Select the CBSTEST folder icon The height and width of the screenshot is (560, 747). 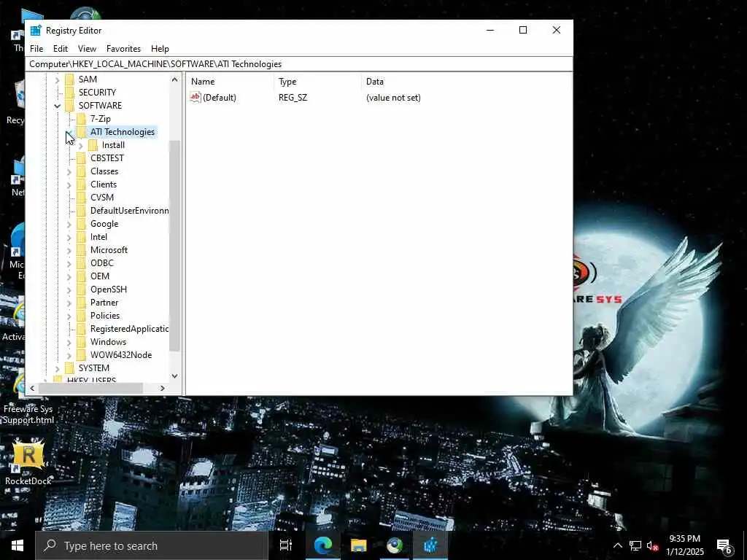[82, 158]
